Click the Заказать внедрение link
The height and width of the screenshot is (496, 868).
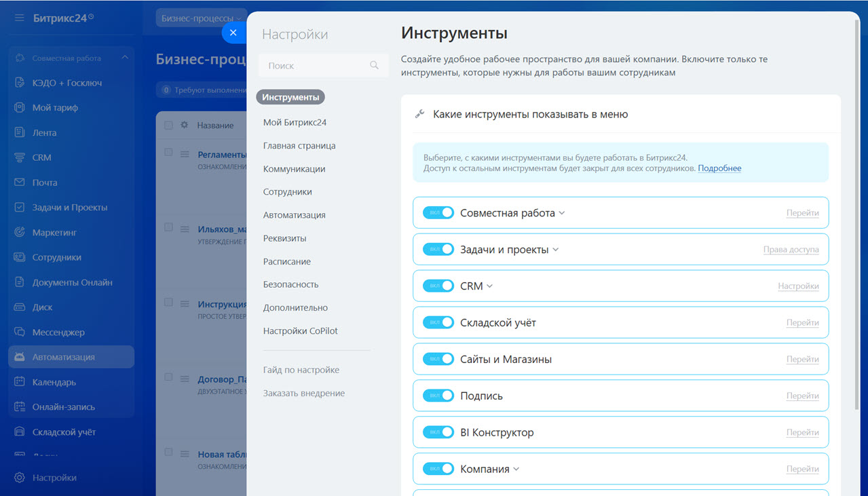(304, 393)
